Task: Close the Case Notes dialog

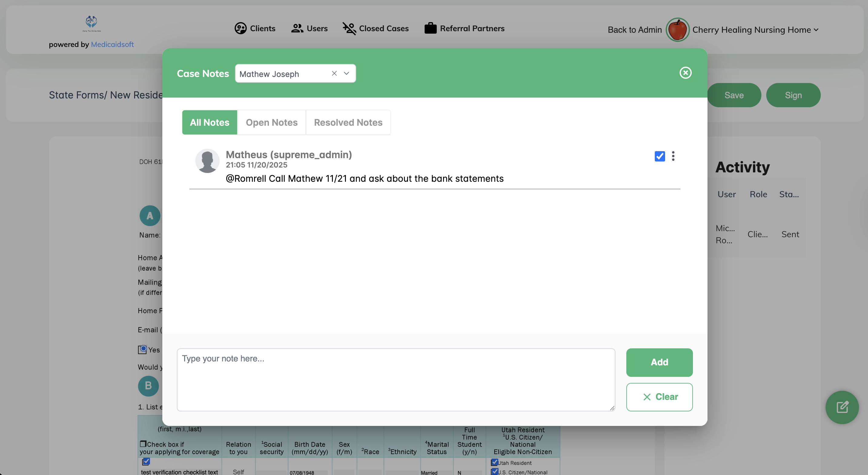Action: pyautogui.click(x=685, y=73)
